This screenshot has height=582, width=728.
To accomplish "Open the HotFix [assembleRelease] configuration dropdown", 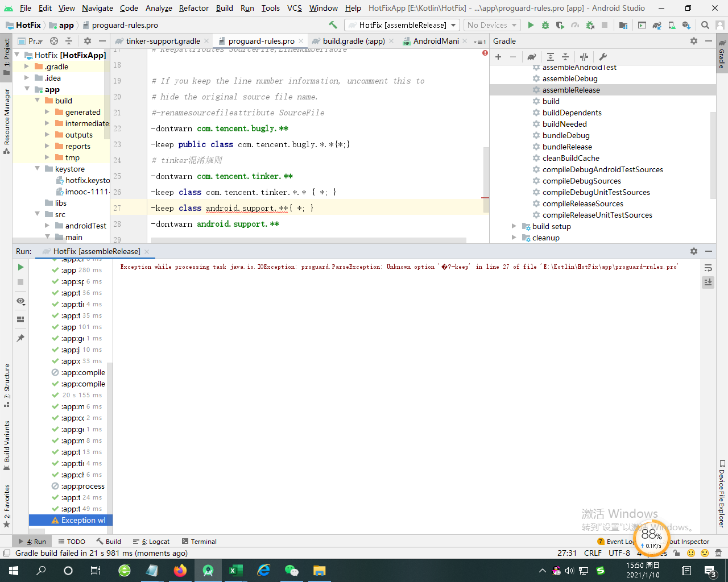I will pyautogui.click(x=402, y=25).
